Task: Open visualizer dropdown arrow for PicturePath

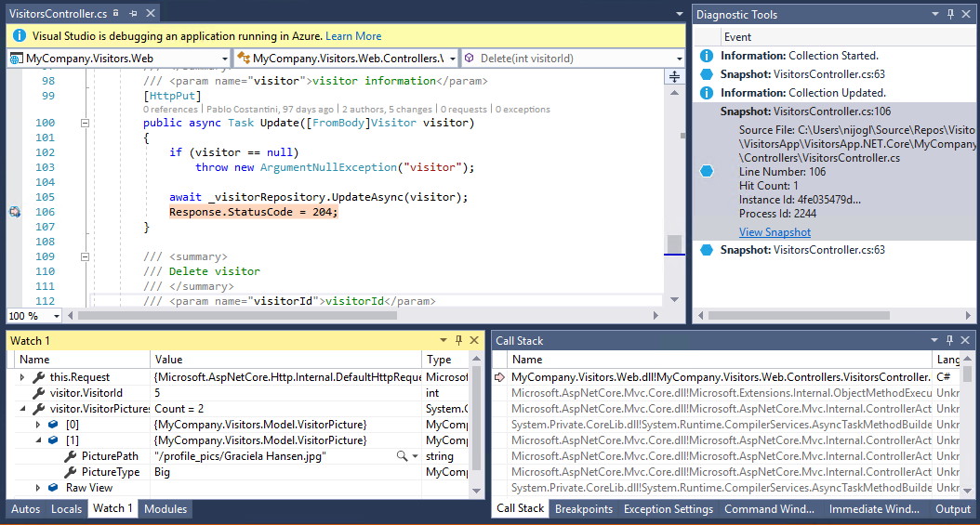Action: coord(415,456)
